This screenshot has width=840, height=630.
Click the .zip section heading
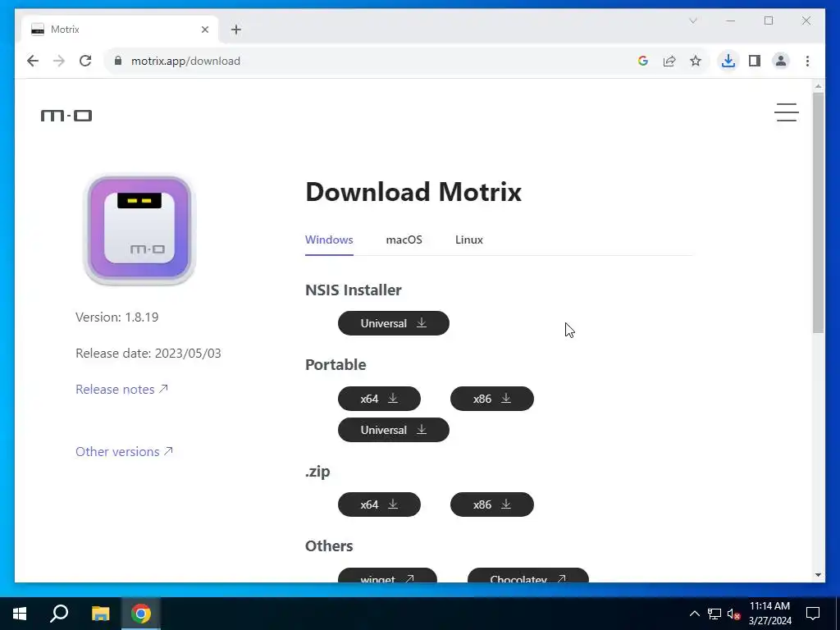pos(317,472)
